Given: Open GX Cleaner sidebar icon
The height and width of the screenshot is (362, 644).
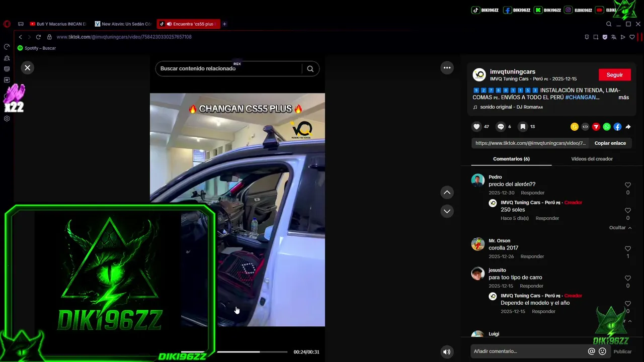Looking at the screenshot, I should click(x=7, y=58).
